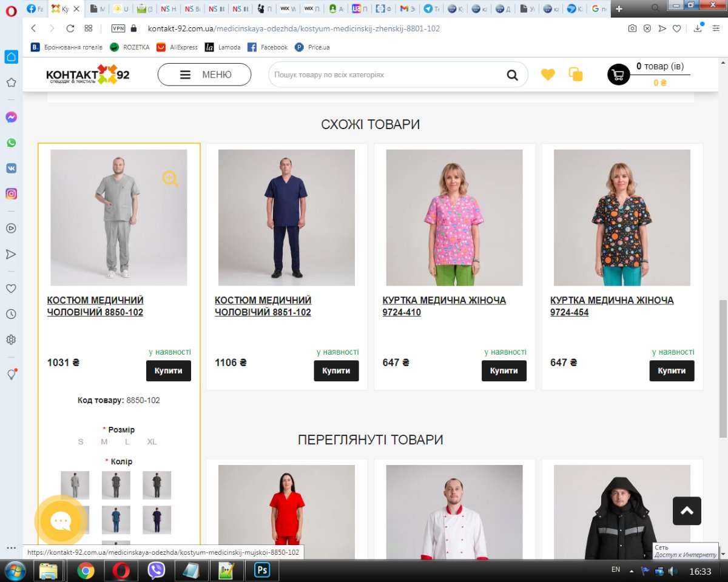The width and height of the screenshot is (728, 582).
Task: Open the shopping cart icon
Action: point(619,75)
